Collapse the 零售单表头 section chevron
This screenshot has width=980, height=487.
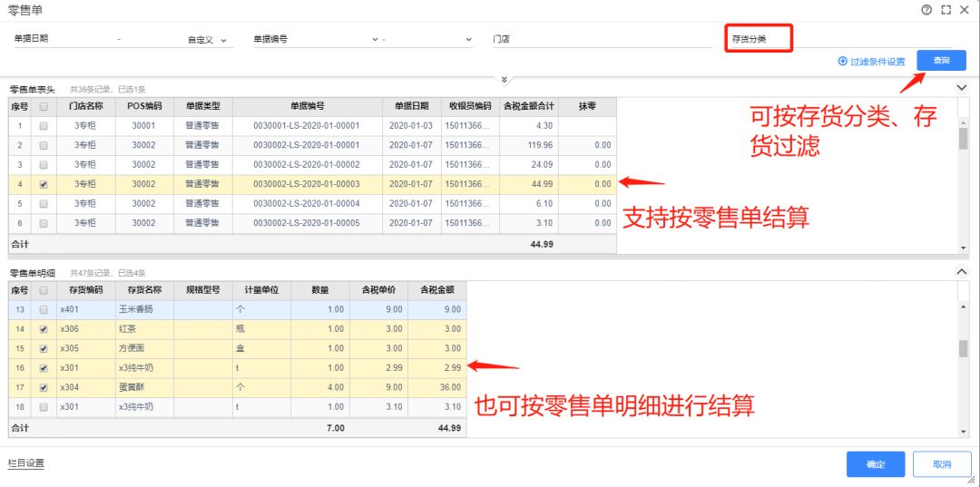click(962, 89)
